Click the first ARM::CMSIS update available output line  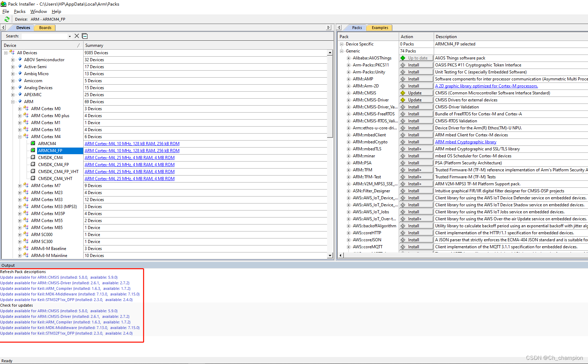59,277
